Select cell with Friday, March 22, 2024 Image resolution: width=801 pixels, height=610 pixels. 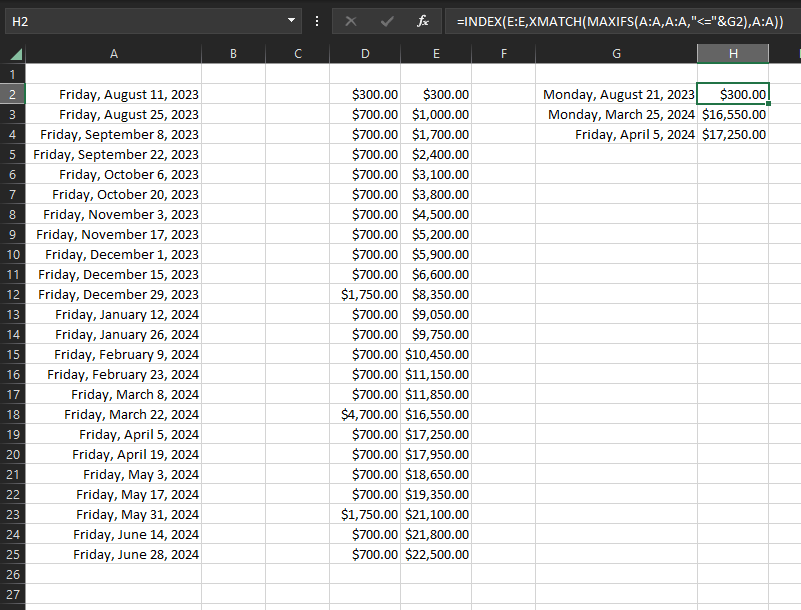(x=113, y=415)
